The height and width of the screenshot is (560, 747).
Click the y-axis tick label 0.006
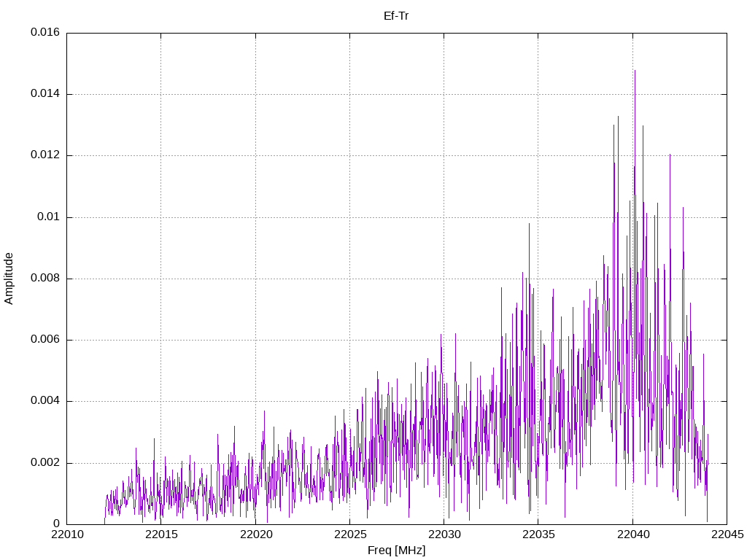pos(45,340)
